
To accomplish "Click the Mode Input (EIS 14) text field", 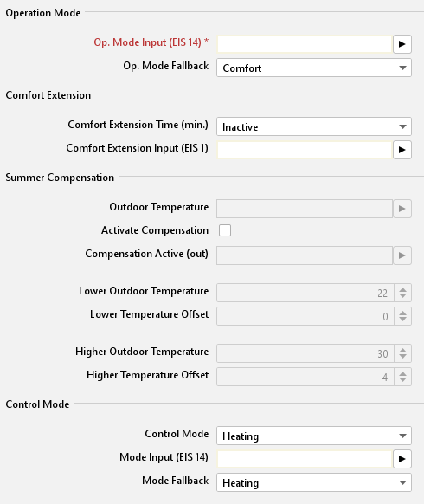I will (305, 459).
